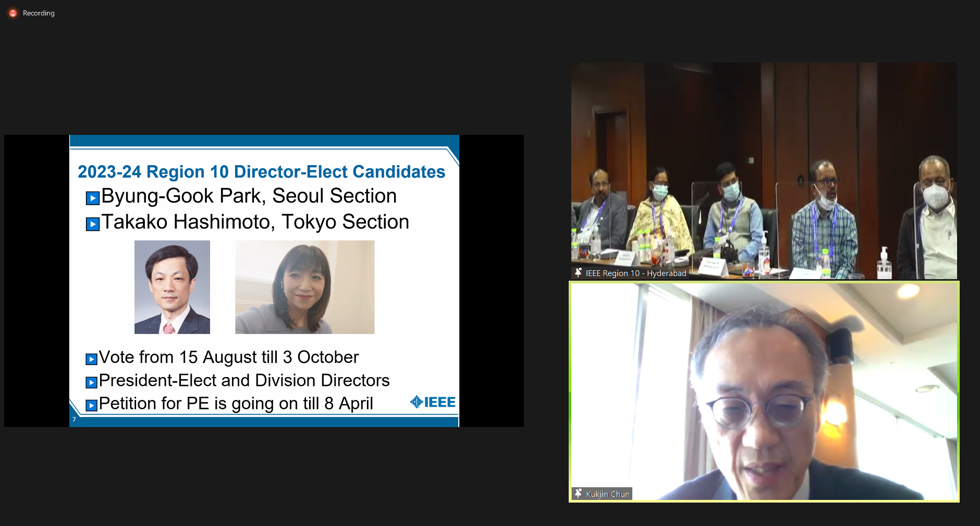Click the Tokyo Section text line
The image size is (980, 526).
(255, 222)
